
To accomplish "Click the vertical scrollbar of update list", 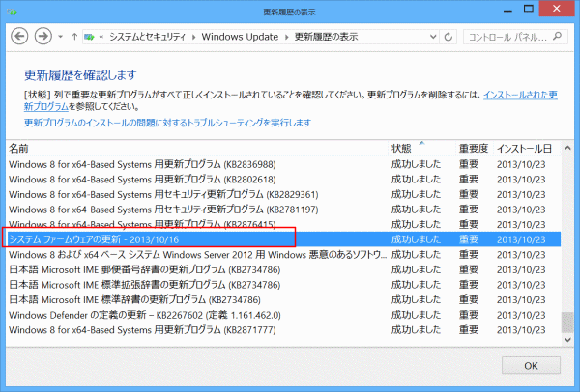I will tap(567, 241).
